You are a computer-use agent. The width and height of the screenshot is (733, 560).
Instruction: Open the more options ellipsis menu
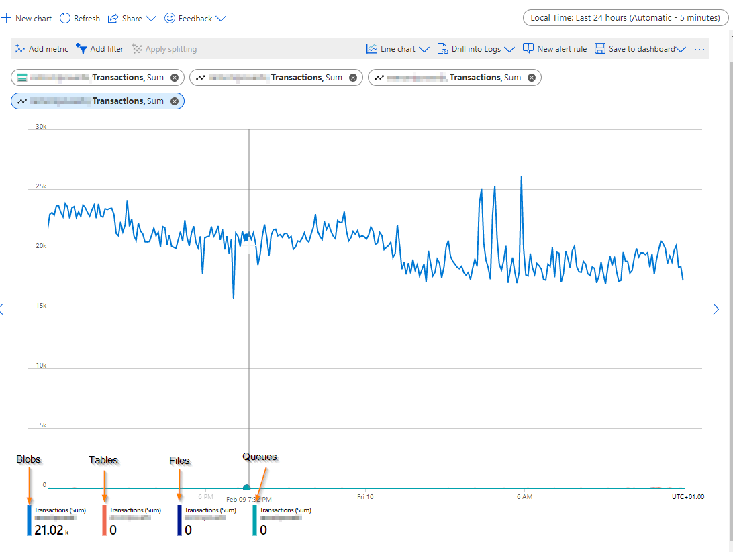(699, 49)
